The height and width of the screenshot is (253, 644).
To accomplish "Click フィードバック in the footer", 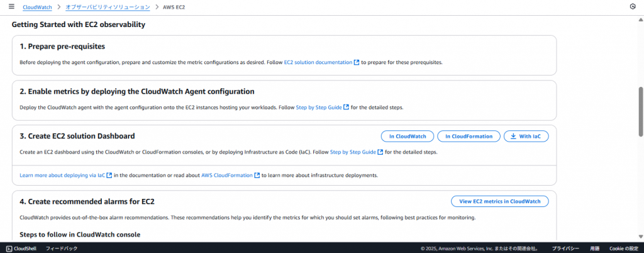I will tap(61, 249).
